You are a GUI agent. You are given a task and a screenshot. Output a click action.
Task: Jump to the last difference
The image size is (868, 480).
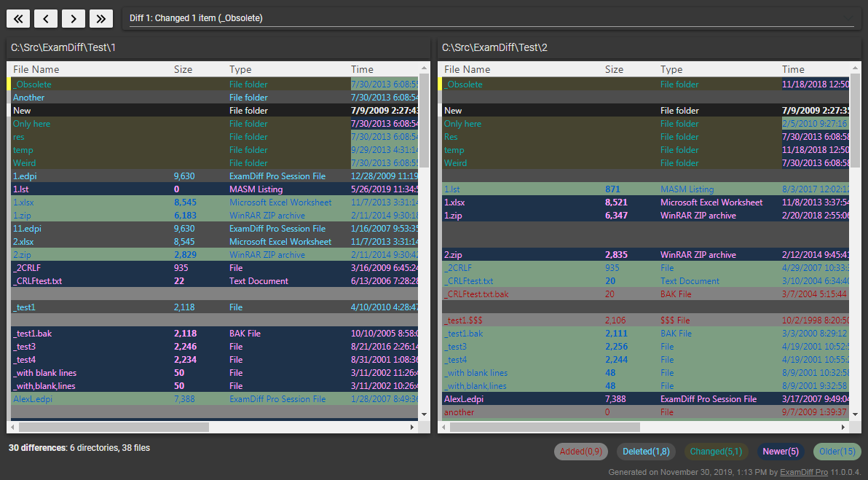point(101,18)
